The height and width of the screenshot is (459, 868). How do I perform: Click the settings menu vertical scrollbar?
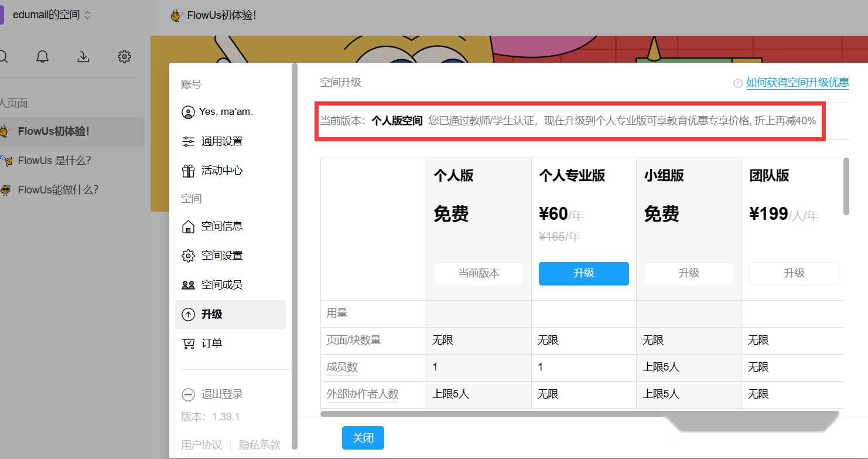[x=295, y=256]
